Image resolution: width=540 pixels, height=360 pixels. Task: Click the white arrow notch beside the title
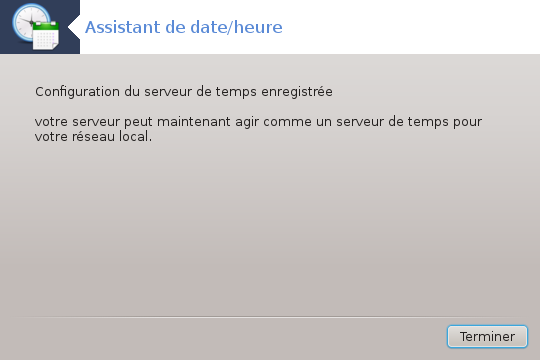[x=74, y=27]
